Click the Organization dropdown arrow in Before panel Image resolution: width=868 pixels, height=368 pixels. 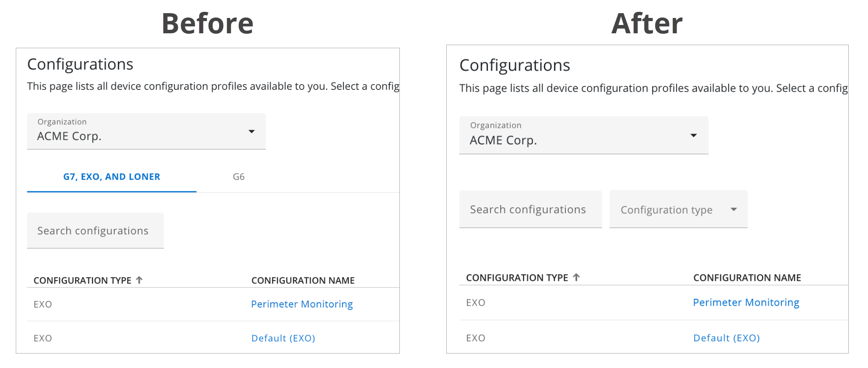coord(251,131)
